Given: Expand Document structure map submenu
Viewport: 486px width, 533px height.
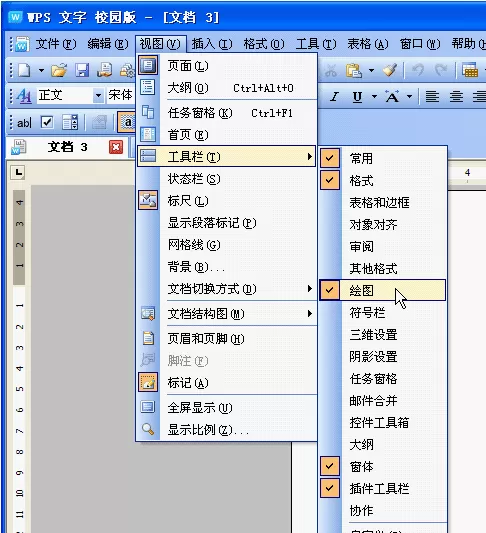Looking at the screenshot, I should pyautogui.click(x=227, y=314).
